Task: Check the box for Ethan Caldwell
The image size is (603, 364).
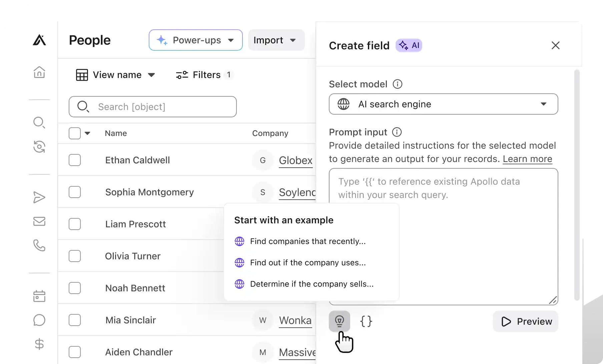Action: tap(75, 160)
